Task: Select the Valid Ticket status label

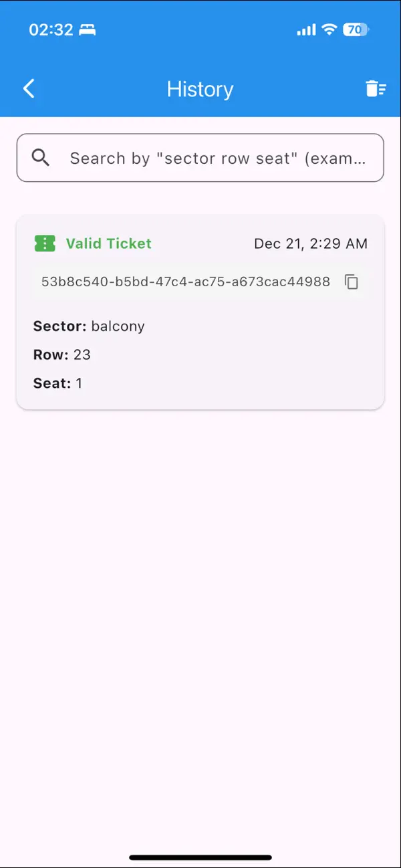Action: (x=108, y=243)
